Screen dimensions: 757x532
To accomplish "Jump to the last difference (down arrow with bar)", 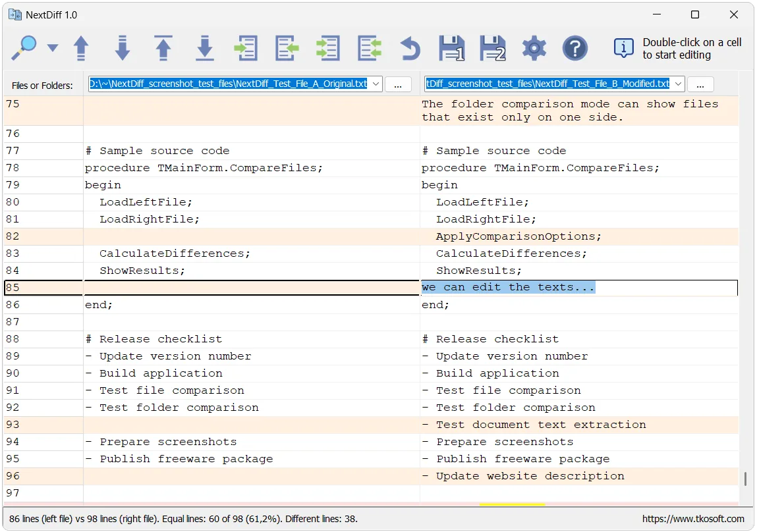I will 205,48.
